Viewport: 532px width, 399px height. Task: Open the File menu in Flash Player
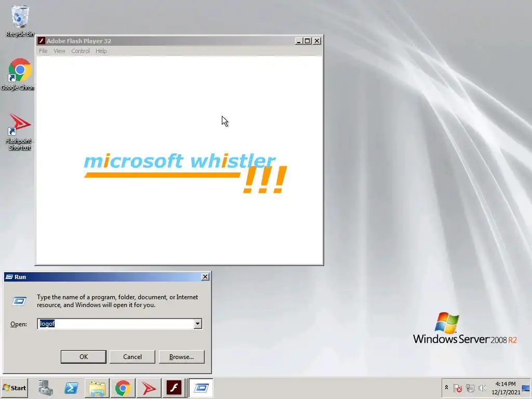[43, 51]
